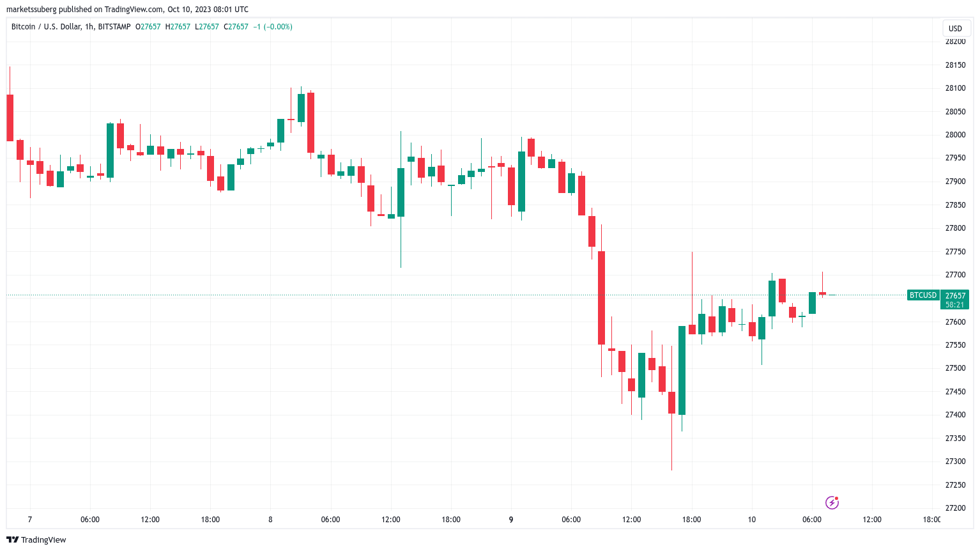Click the 27500 price axis label
Image resolution: width=980 pixels, height=551 pixels.
tap(955, 368)
